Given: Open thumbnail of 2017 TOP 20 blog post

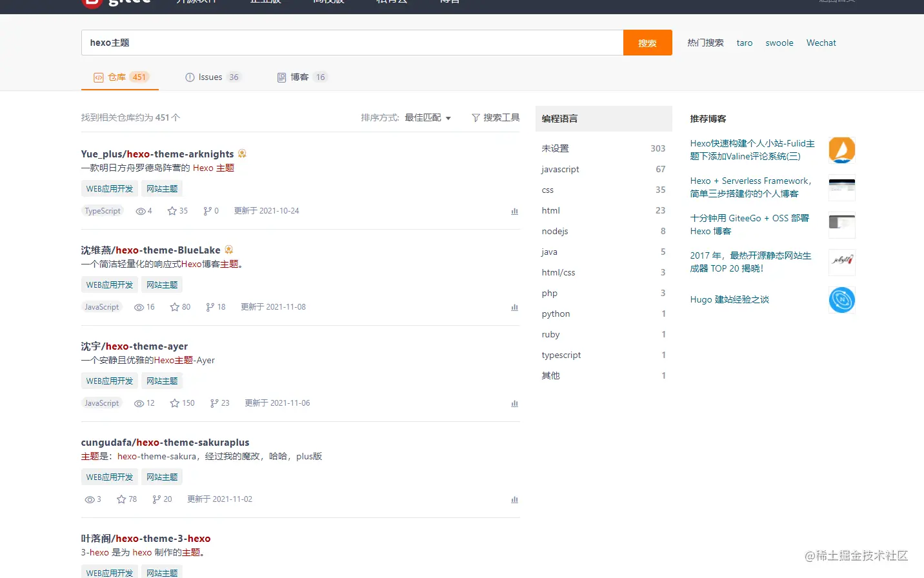Looking at the screenshot, I should click(x=841, y=263).
